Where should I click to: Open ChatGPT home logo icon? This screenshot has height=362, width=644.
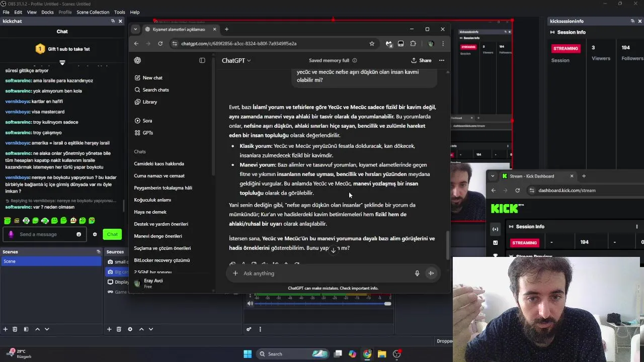pyautogui.click(x=137, y=60)
